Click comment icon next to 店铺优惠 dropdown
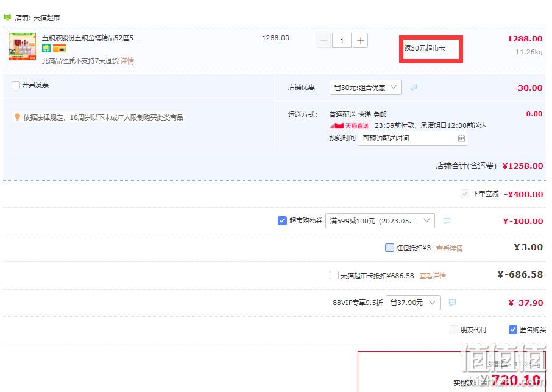552x392 pixels. tap(414, 87)
